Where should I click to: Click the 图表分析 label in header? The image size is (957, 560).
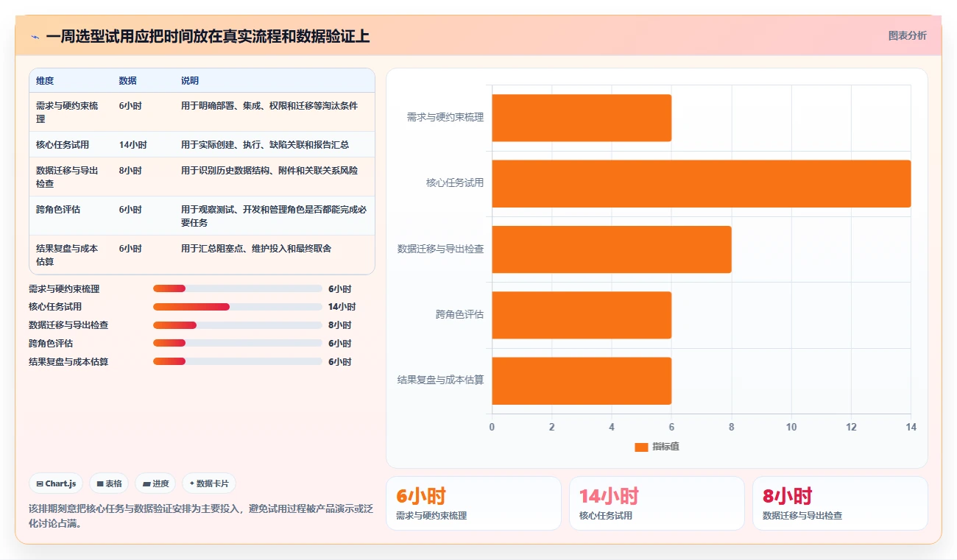point(907,35)
